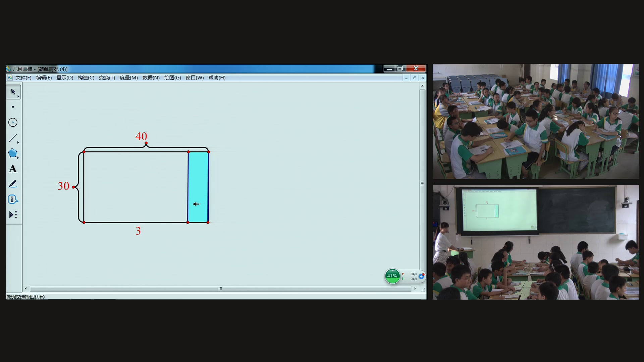Open the 度量(M) menu
Image resolution: width=644 pixels, height=362 pixels.
[128, 78]
